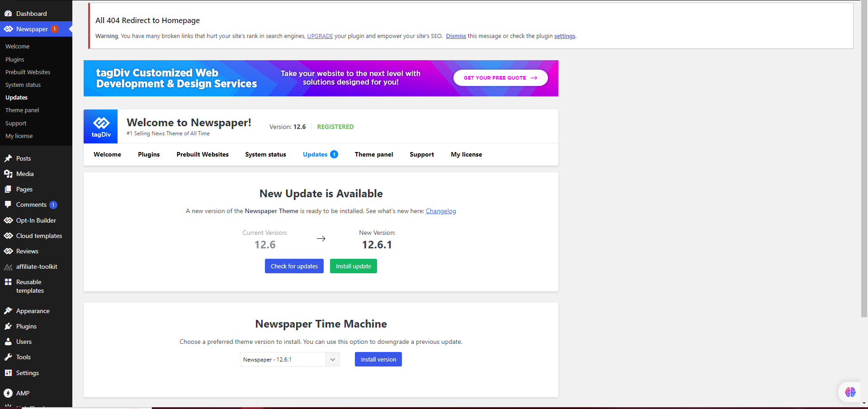The width and height of the screenshot is (868, 409).
Task: Click the Reviews sidebar icon
Action: point(8,251)
